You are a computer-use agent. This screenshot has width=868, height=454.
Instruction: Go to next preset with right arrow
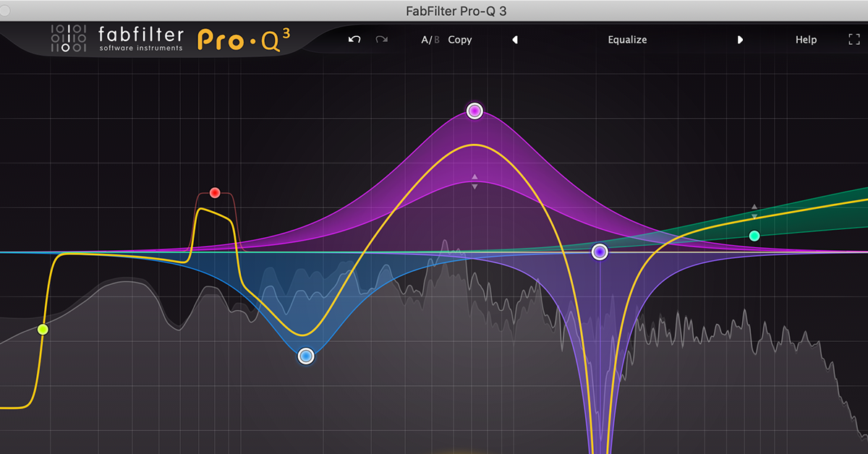point(740,40)
